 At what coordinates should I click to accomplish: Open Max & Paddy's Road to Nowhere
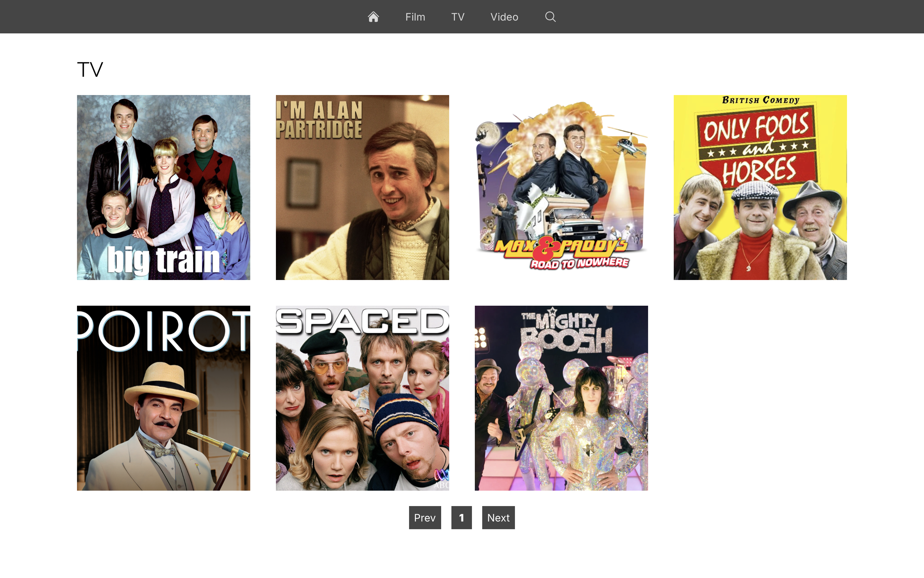click(561, 187)
